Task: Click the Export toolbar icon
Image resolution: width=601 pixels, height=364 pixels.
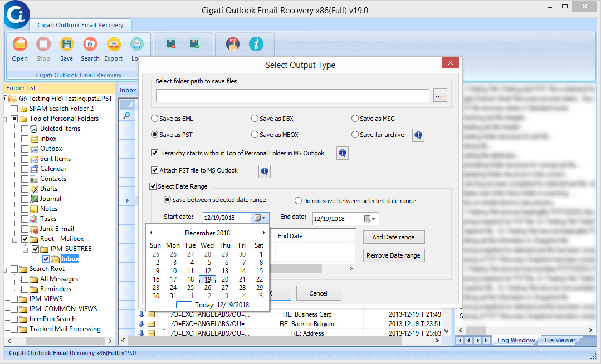Action: click(x=114, y=45)
